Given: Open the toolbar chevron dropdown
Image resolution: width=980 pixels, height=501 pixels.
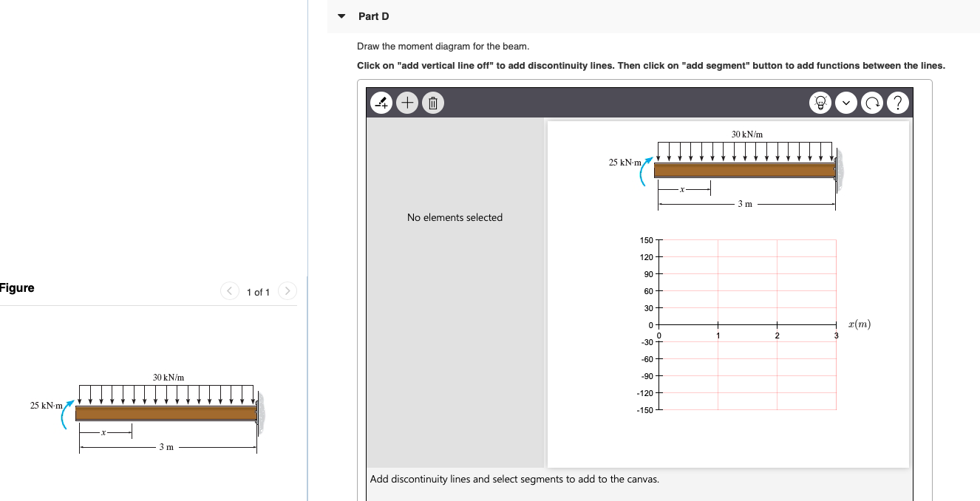Looking at the screenshot, I should [x=846, y=103].
